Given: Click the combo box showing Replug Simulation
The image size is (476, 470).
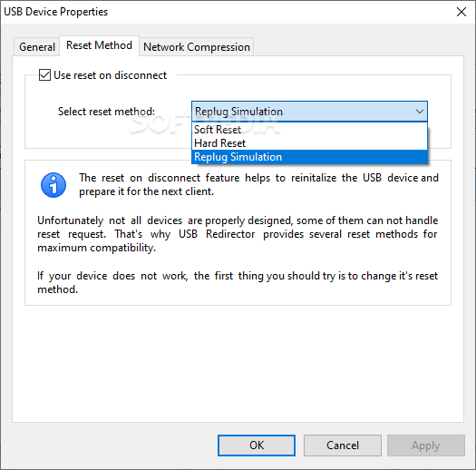Looking at the screenshot, I should coord(309,112).
